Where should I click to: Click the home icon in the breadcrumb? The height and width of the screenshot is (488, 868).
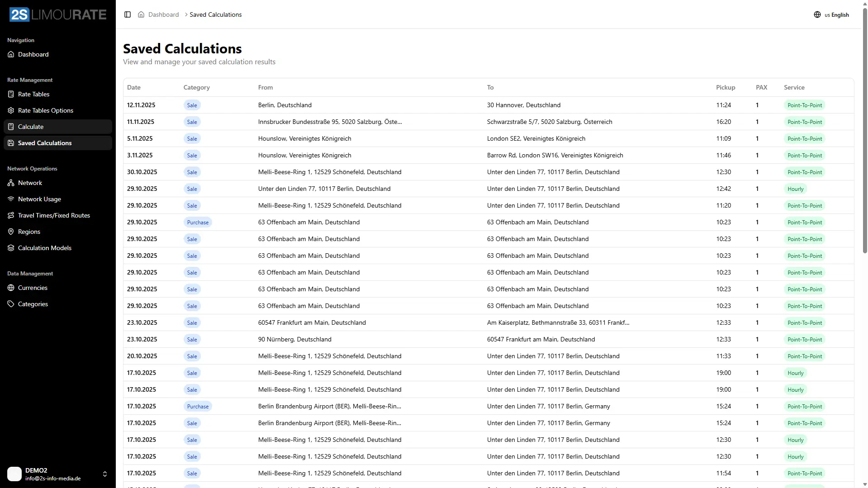point(141,14)
